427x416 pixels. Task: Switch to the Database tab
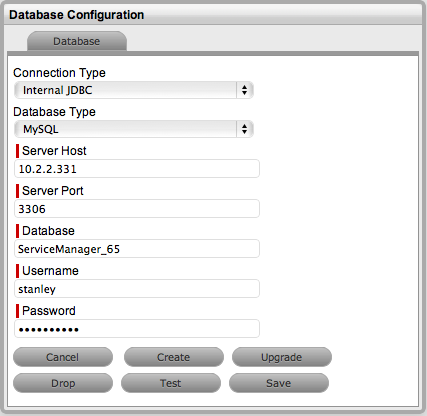[x=77, y=41]
